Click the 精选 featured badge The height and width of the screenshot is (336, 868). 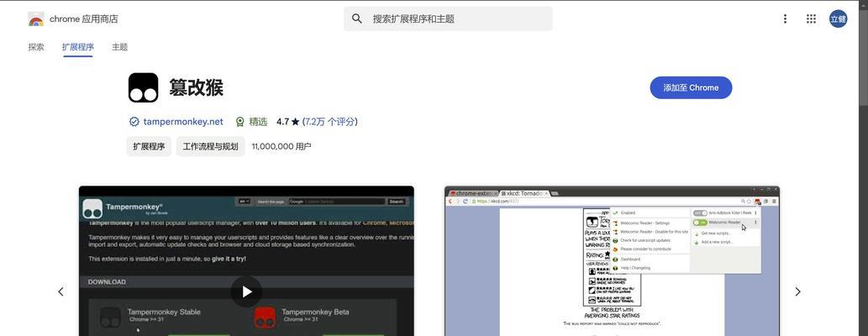252,122
